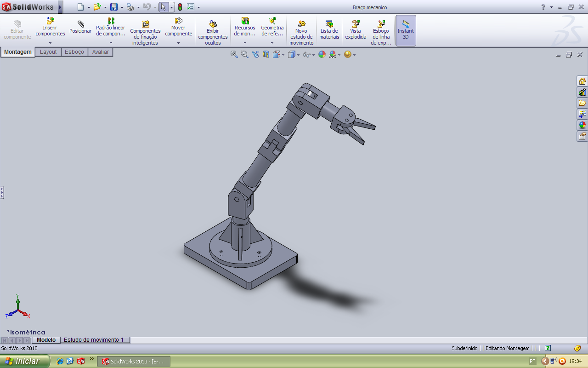Viewport: 588px width, 368px height.
Task: Click the Help question mark icon
Action: (x=543, y=7)
